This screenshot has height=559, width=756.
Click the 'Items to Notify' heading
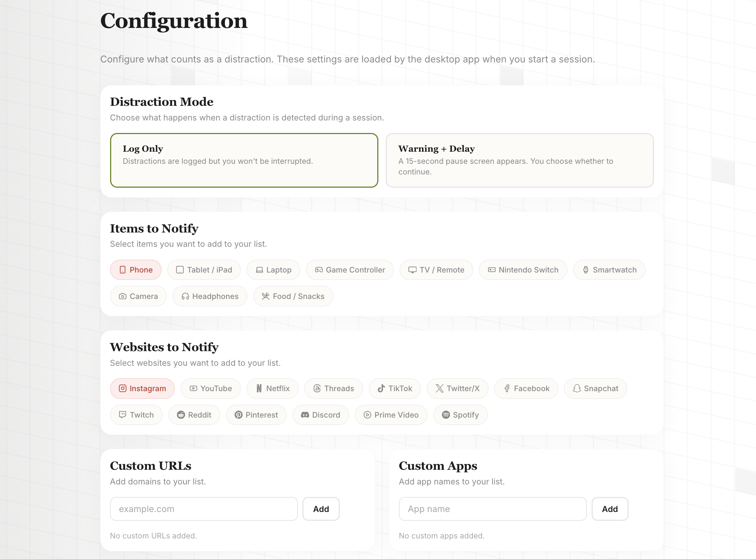154,228
